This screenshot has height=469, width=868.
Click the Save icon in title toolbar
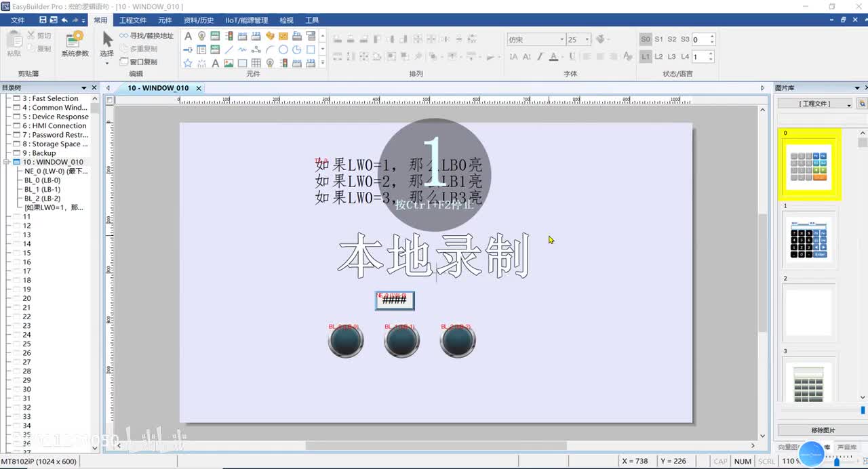[x=43, y=20]
